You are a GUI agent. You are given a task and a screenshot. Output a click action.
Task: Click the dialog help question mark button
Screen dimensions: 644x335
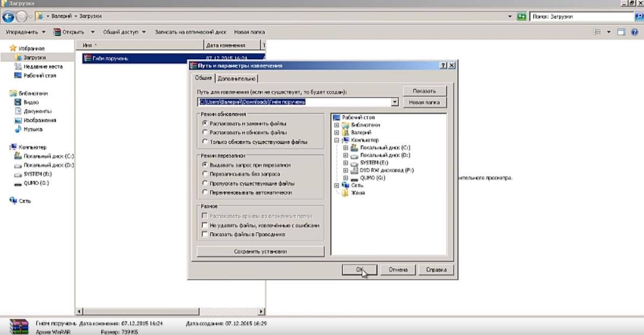[x=443, y=66]
